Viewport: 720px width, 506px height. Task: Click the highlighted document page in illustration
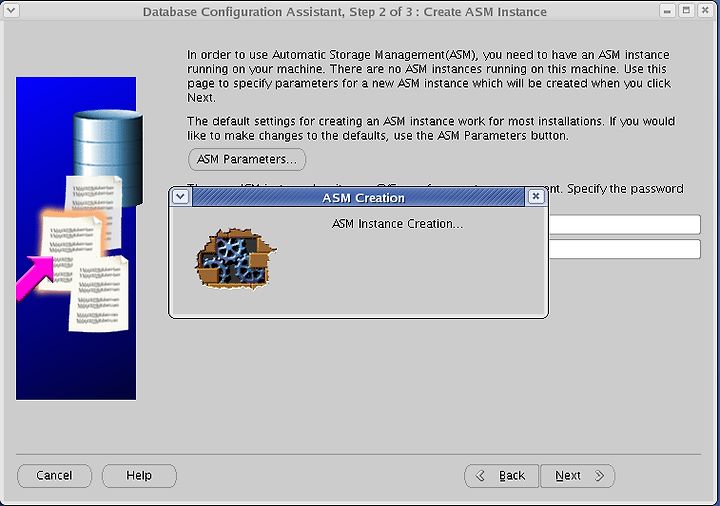[71, 250]
